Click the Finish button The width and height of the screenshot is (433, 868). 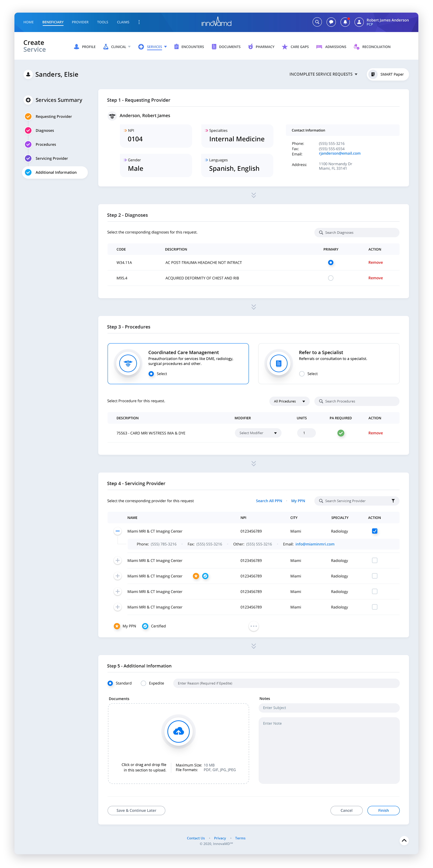pos(383,810)
